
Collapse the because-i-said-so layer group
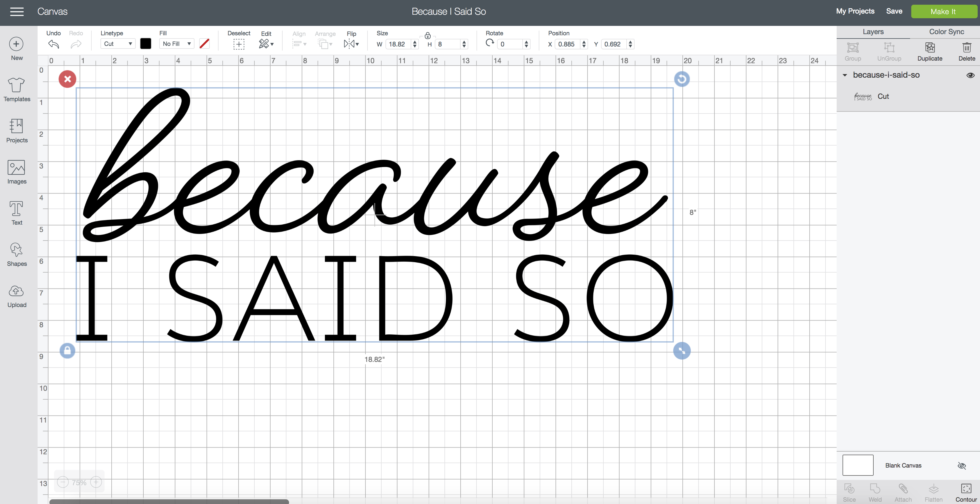point(845,75)
